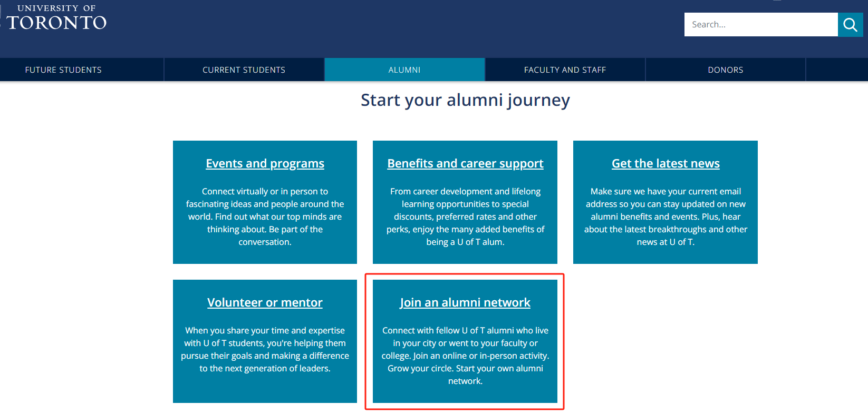Viewport: 868px width, 414px height.
Task: Open the Donors navigation item
Action: [726, 70]
